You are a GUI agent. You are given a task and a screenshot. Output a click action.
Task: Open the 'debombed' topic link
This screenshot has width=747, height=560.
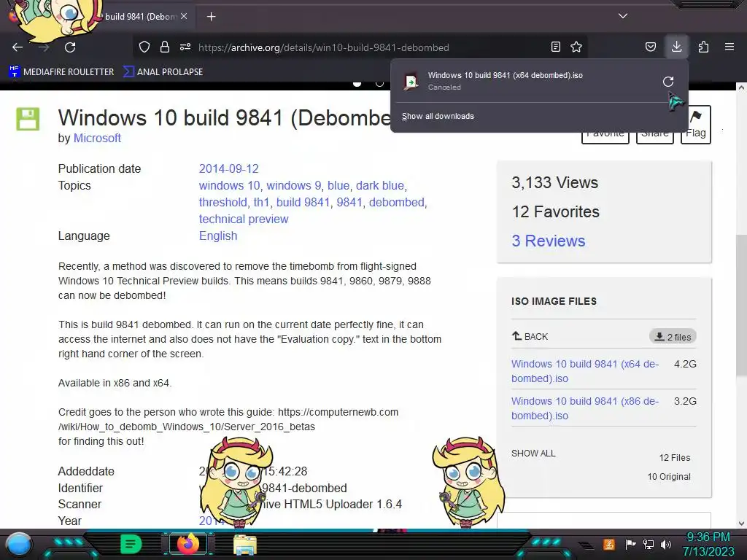pyautogui.click(x=396, y=203)
